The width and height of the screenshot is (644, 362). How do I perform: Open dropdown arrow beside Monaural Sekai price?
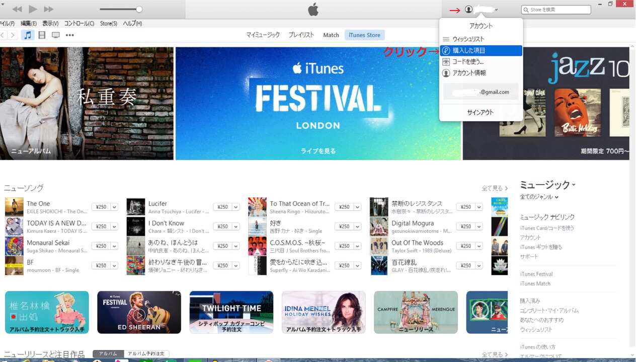(114, 246)
